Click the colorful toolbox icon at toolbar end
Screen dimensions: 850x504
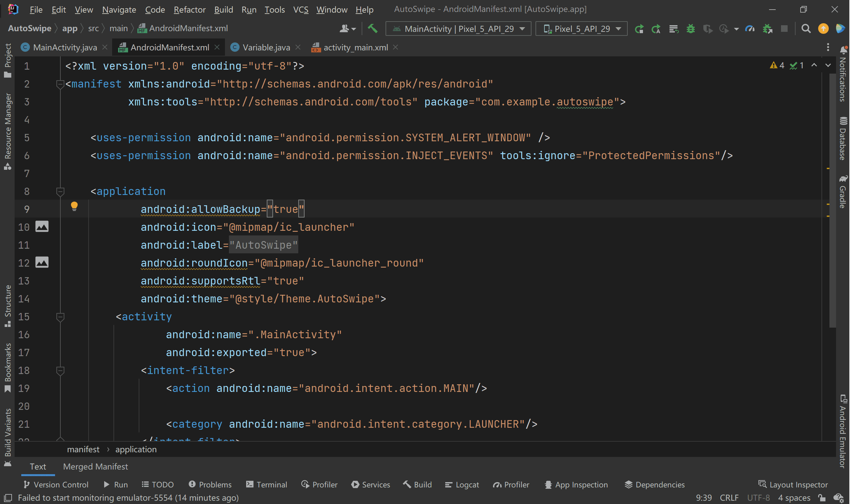tap(840, 29)
